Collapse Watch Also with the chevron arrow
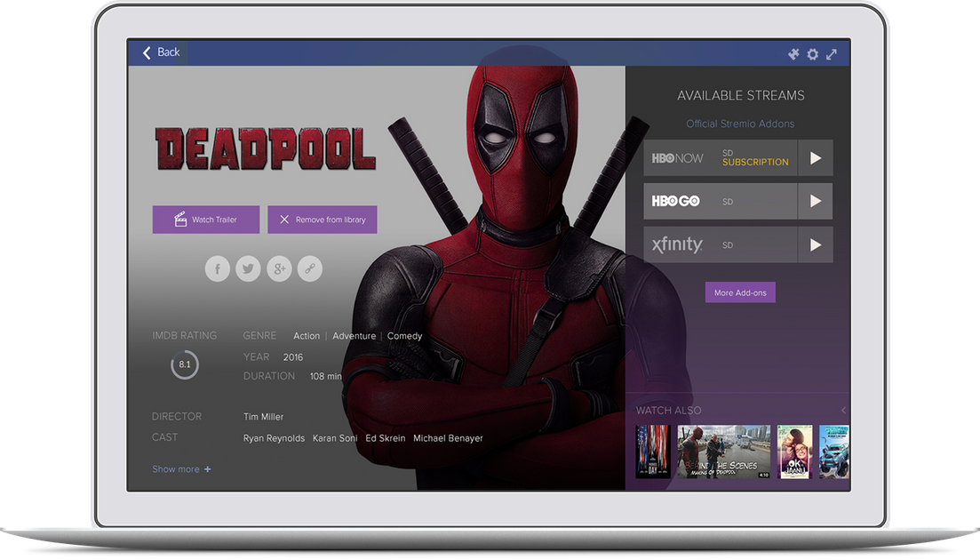 coord(843,411)
